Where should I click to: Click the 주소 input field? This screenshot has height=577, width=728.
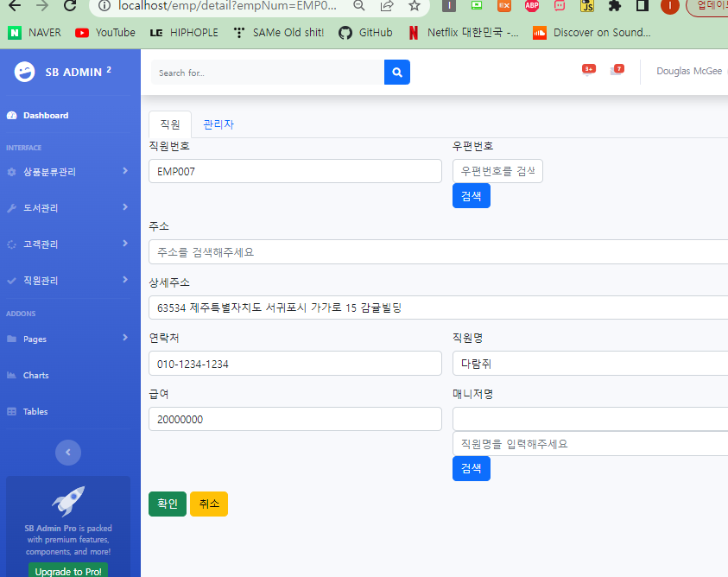pos(439,252)
